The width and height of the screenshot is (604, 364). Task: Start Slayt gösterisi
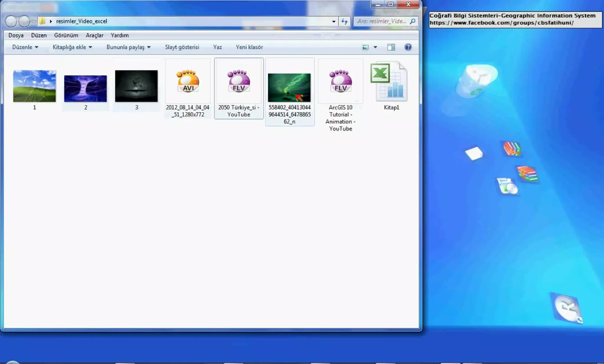point(182,47)
